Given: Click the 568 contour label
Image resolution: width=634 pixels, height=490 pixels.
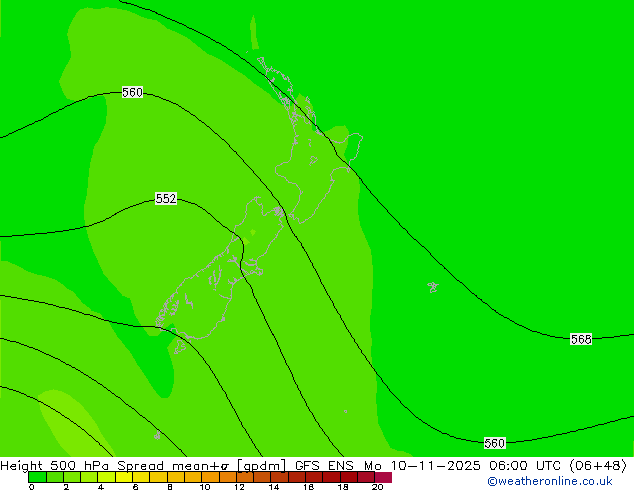Looking at the screenshot, I should click(581, 339).
